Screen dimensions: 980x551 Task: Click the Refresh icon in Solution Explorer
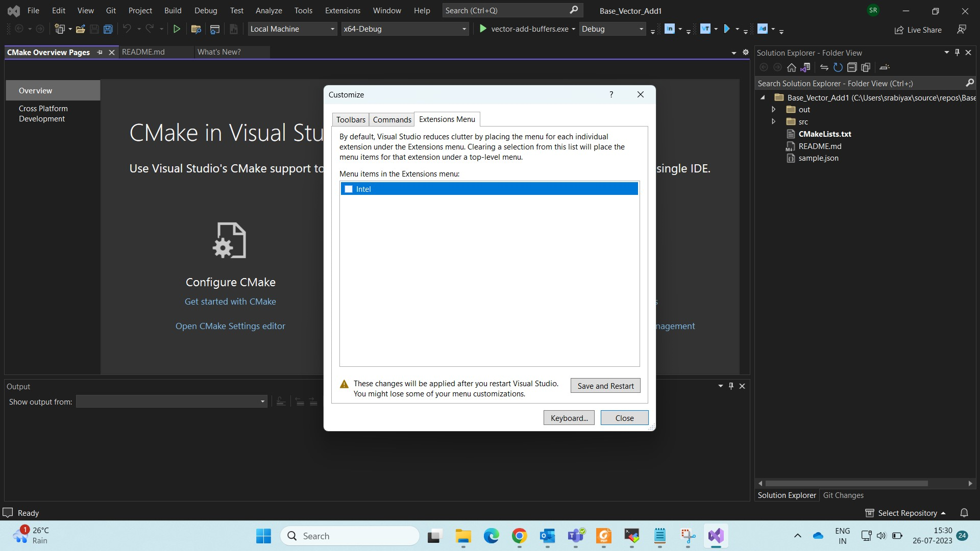coord(838,67)
